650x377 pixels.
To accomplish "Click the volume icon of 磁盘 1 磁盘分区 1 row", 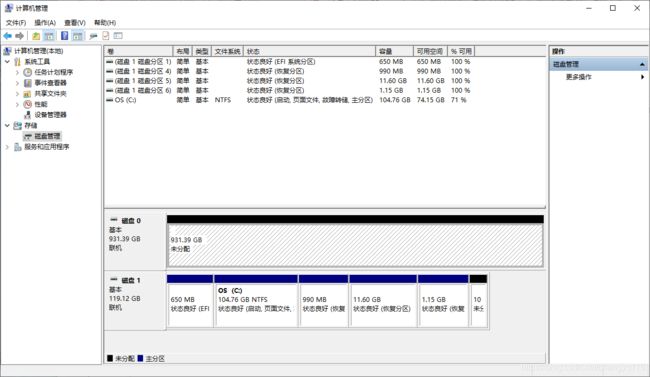I will (109, 61).
